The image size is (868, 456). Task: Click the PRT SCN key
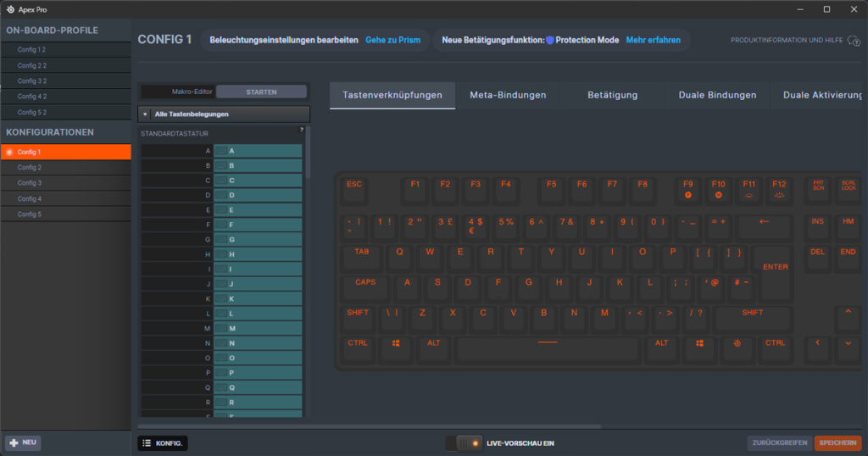[818, 190]
